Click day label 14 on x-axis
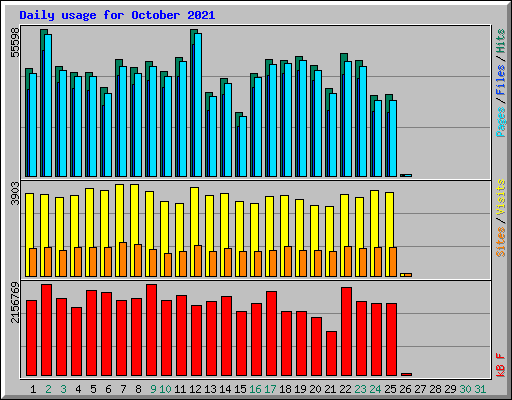 tap(225, 389)
